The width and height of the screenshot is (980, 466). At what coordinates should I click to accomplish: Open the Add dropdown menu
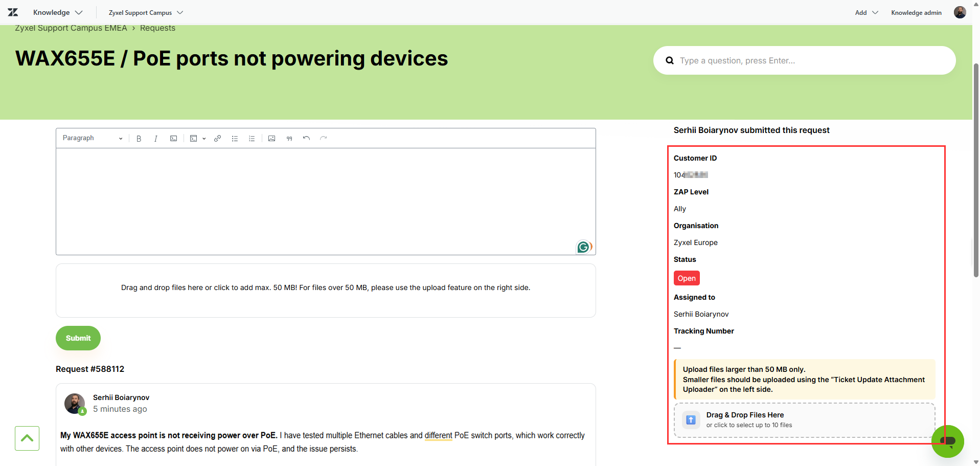867,12
